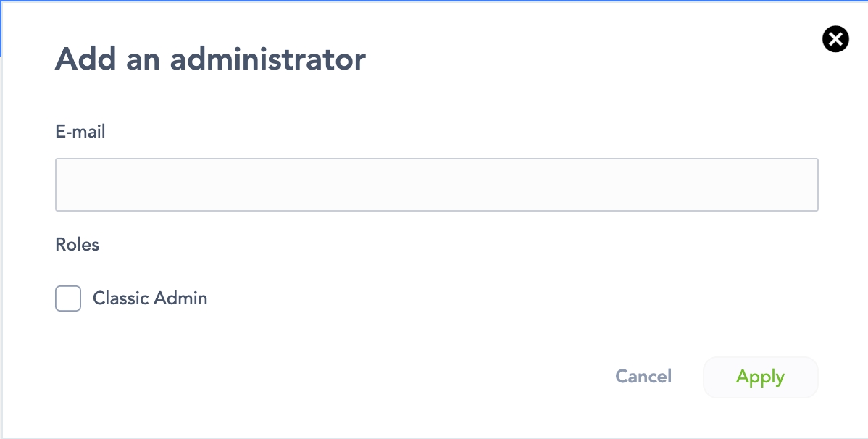
Task: Click the Classic Admin role label
Action: pos(150,298)
